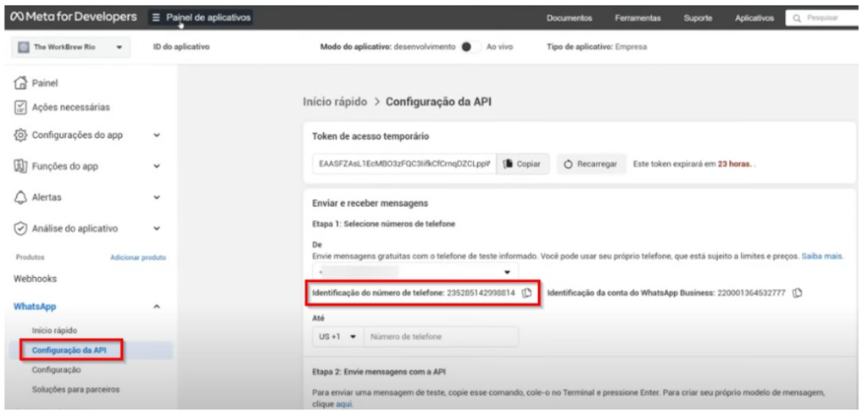Toggle app mode to Ao vivo
The width and height of the screenshot is (868, 416).
pos(470,47)
